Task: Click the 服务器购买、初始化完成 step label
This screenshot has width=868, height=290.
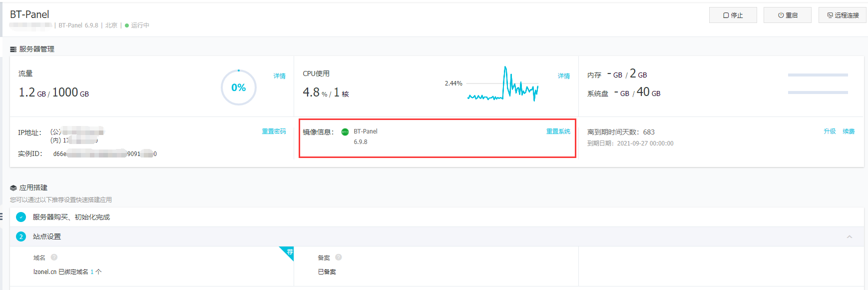Action: (71, 217)
